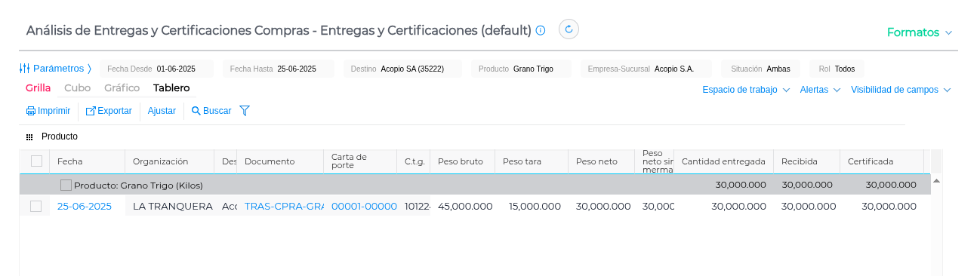Image resolution: width=980 pixels, height=276 pixels.
Task: Switch to the Gráfico tab
Action: click(x=122, y=88)
